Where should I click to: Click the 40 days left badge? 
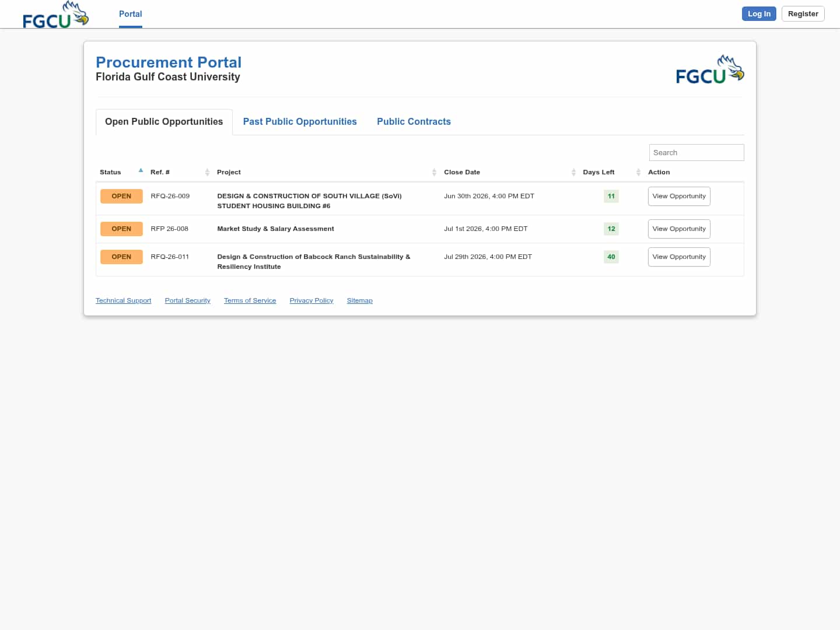(611, 257)
